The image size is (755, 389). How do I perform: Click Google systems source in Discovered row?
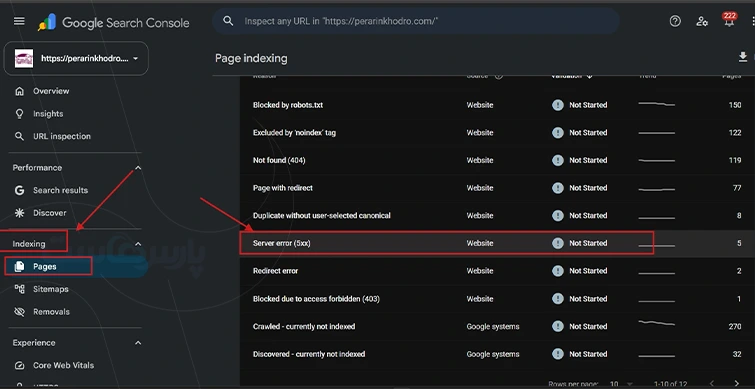pos(493,354)
